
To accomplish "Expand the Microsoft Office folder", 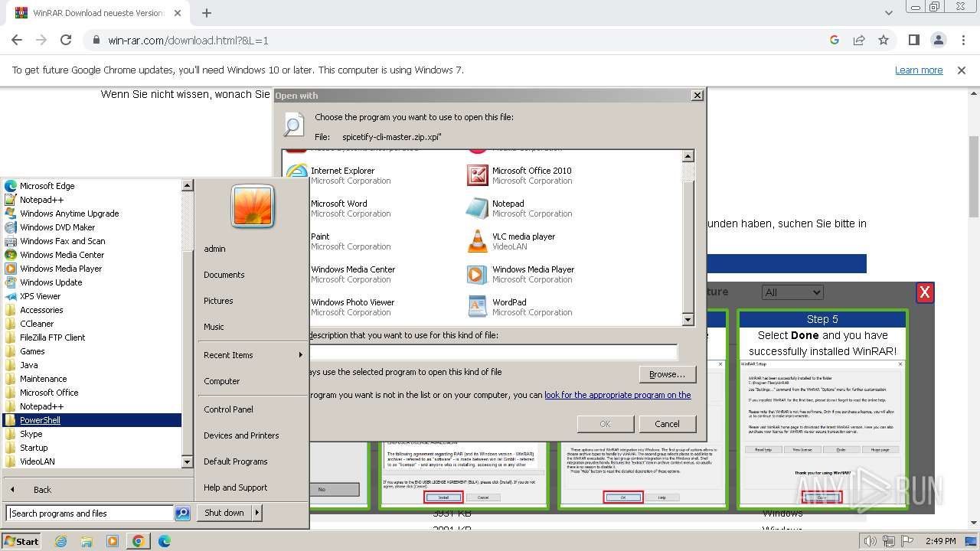I will (49, 393).
